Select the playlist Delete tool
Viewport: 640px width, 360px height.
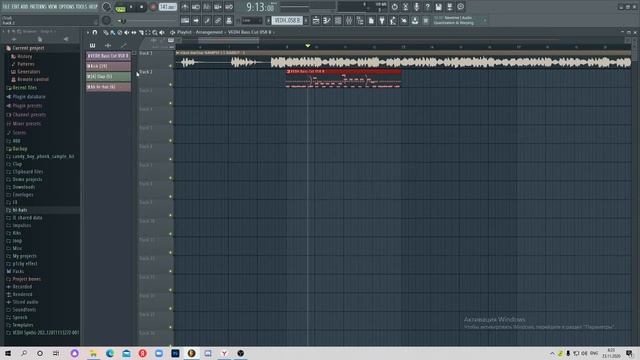[x=120, y=32]
